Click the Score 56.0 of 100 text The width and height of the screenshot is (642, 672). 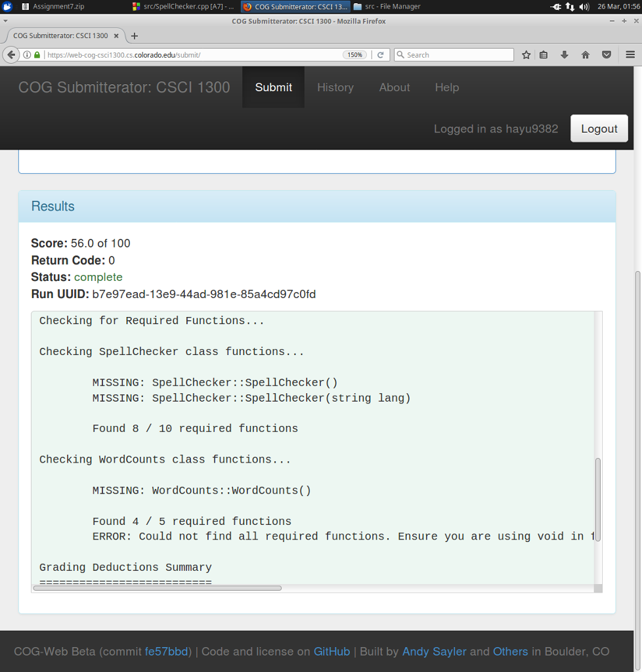81,243
